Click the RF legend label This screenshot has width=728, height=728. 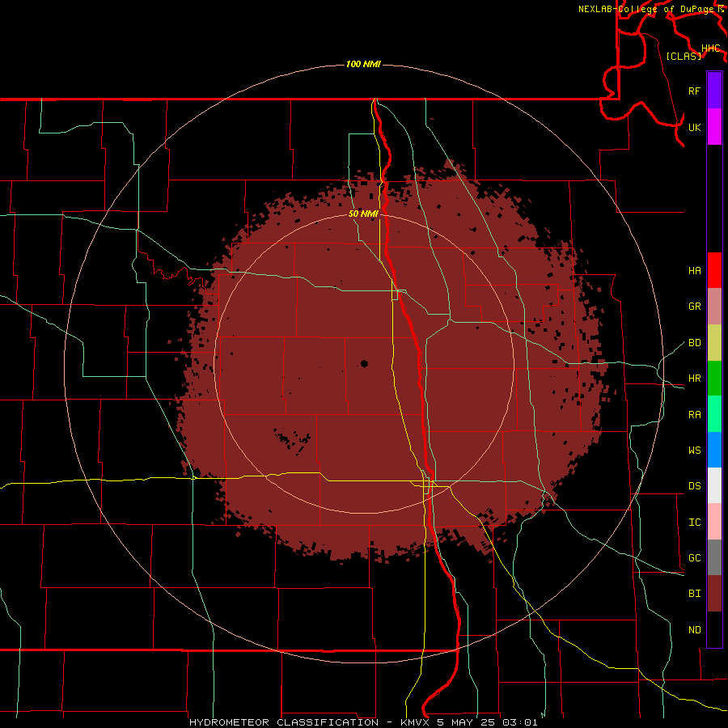pyautogui.click(x=694, y=91)
